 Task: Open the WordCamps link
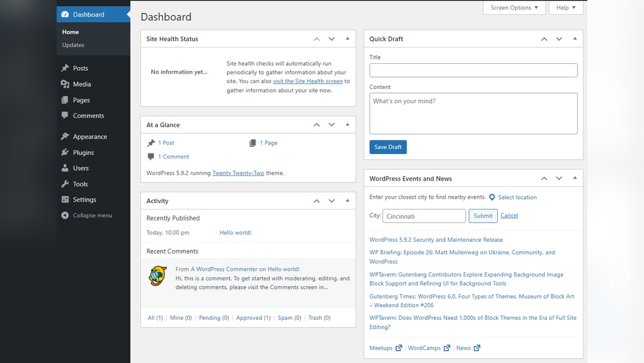424,348
